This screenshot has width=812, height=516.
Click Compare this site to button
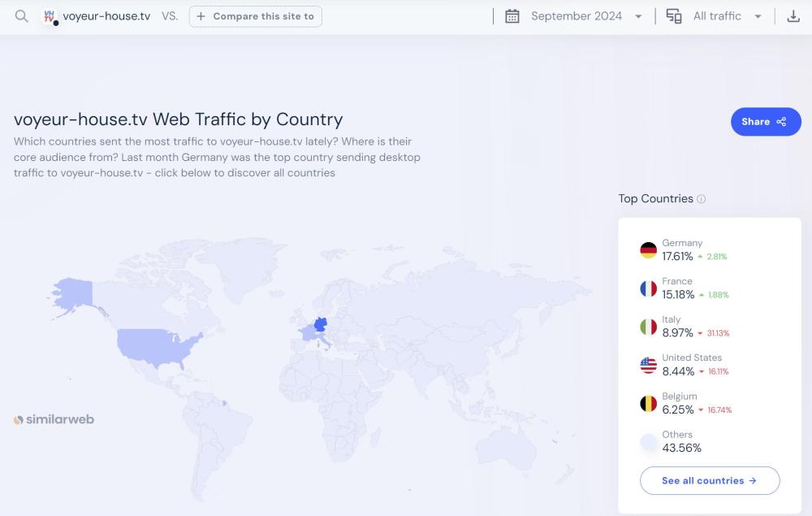pos(256,16)
